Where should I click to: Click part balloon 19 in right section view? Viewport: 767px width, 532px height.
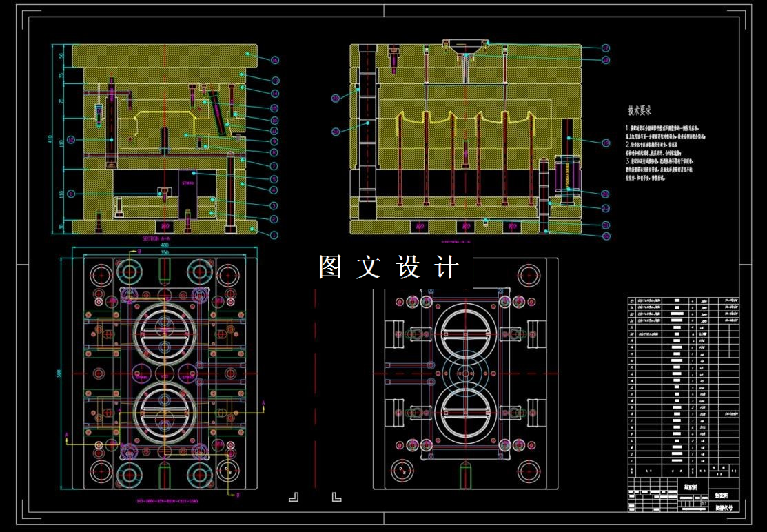pos(606,143)
